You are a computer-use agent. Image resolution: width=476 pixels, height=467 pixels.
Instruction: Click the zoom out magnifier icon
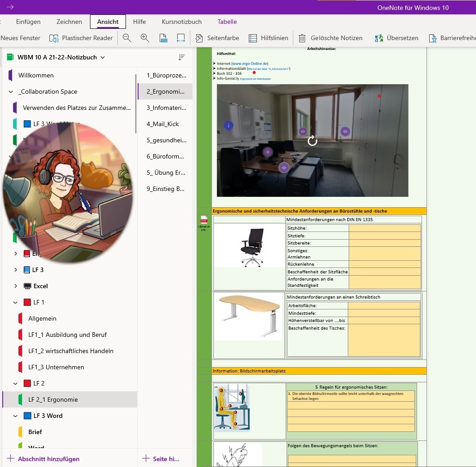127,38
